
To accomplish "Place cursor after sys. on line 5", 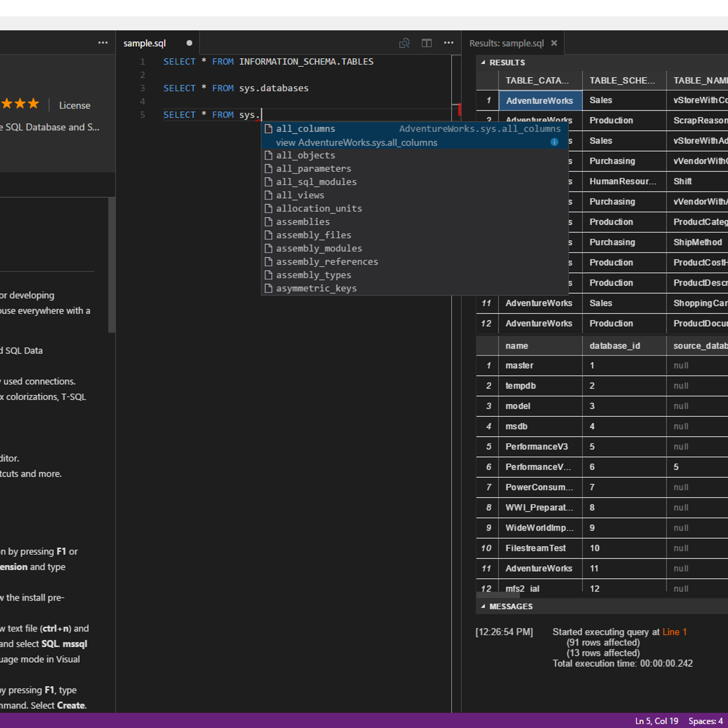I will point(261,115).
